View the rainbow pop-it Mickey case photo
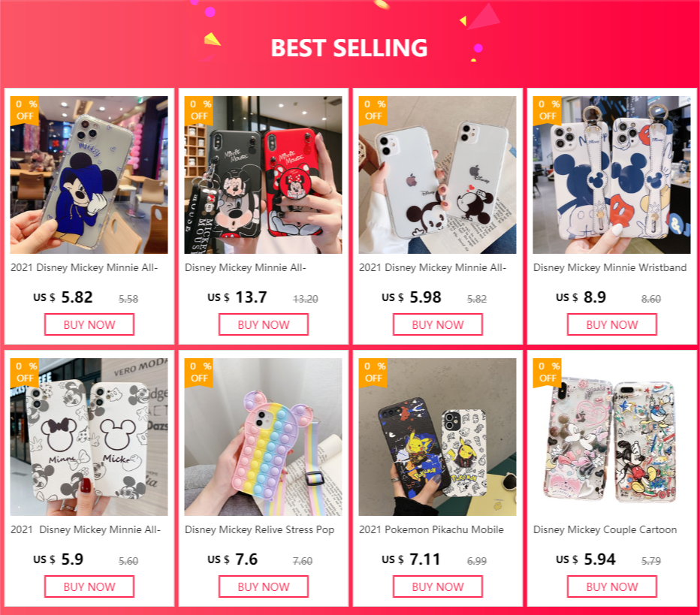Image resolution: width=700 pixels, height=615 pixels. click(264, 437)
